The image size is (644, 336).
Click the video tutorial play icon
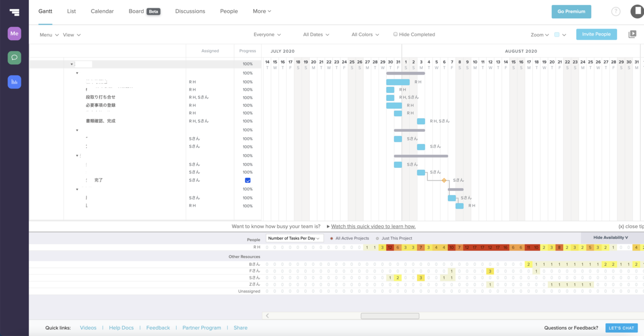tap(632, 34)
